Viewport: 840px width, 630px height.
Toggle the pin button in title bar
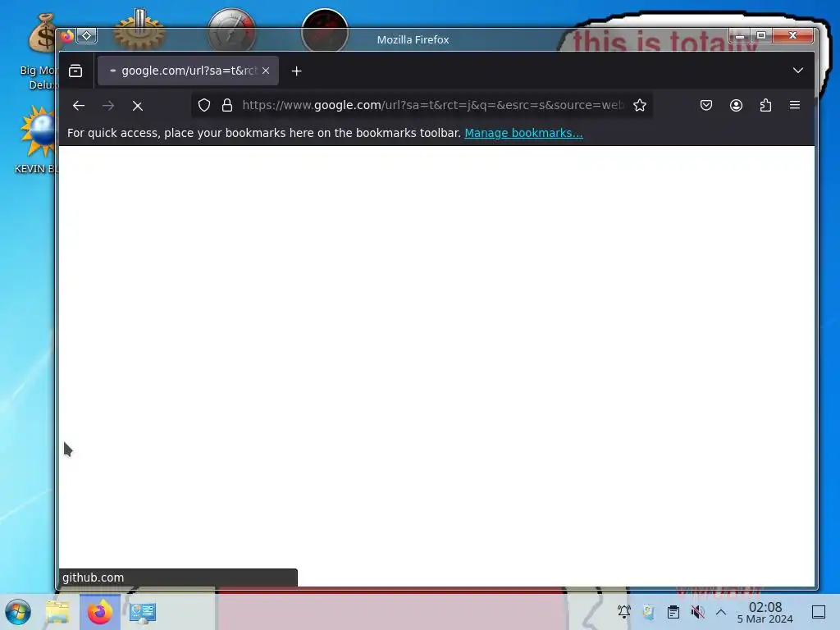pos(86,36)
